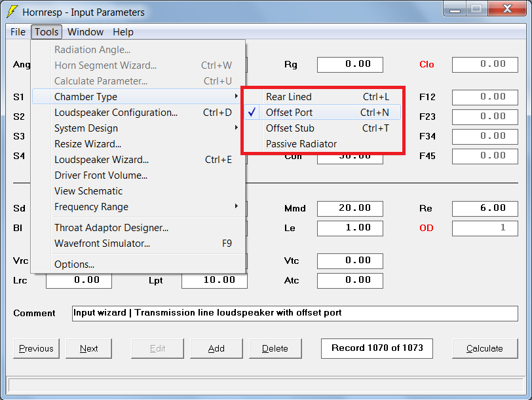Expand the Chamber Type submenu
This screenshot has height=400, width=532.
coord(138,97)
